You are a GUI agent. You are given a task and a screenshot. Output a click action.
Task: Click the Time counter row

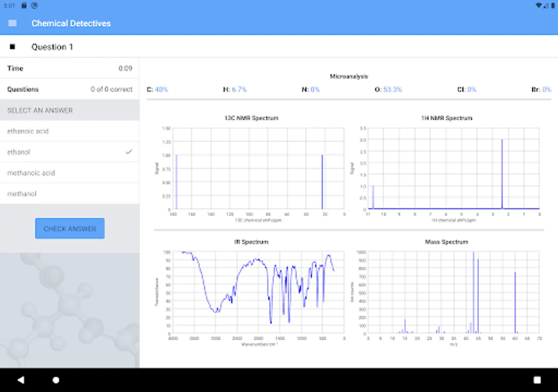[x=70, y=68]
